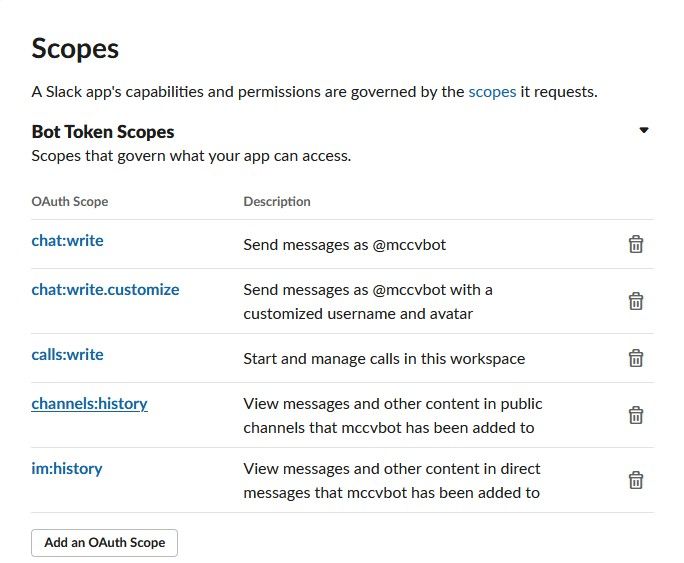Open the chat:write scope link
684x563 pixels.
(67, 240)
